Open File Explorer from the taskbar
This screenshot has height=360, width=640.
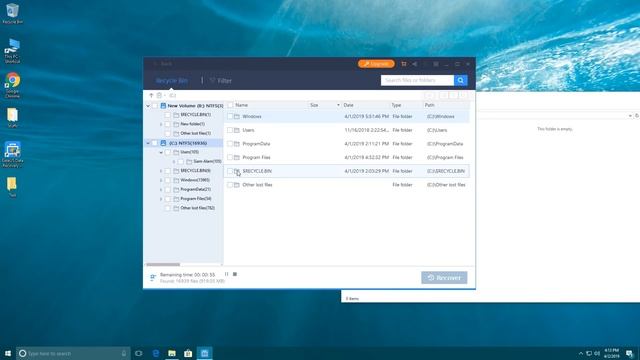[172, 353]
